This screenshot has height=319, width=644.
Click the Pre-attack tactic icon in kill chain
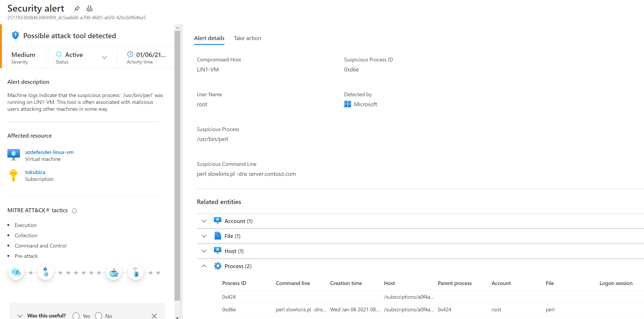tap(16, 272)
